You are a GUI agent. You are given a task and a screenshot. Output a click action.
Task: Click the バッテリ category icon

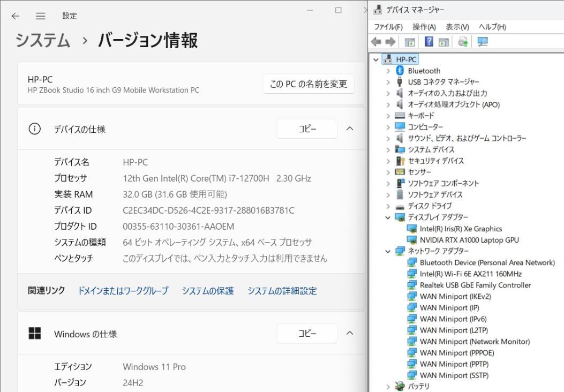(x=400, y=386)
